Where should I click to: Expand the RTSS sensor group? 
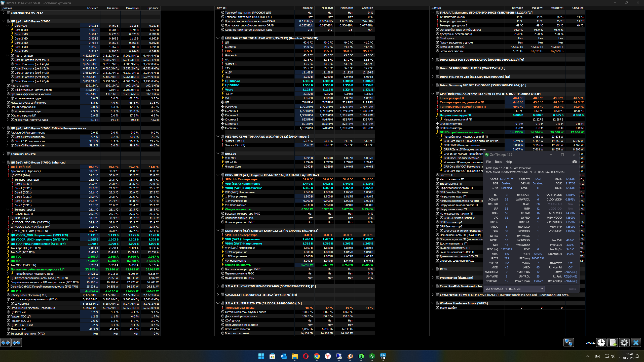pos(433,269)
